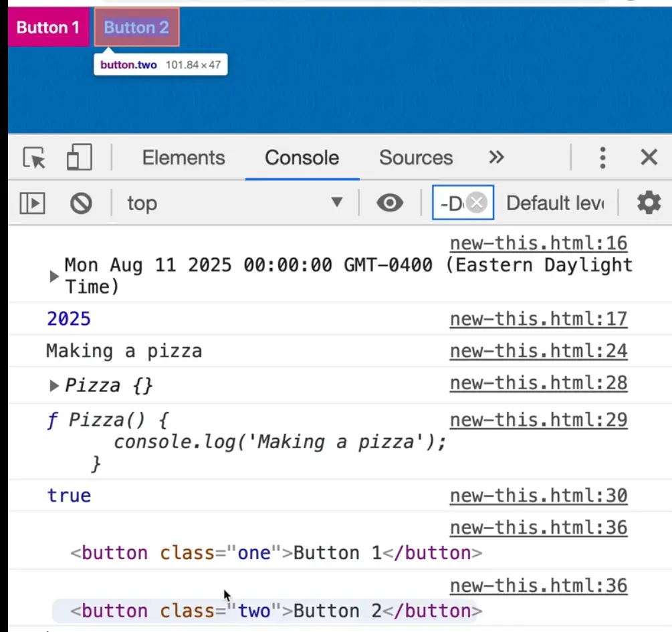This screenshot has width=672, height=632.
Task: Click in the console filter input field
Action: [451, 203]
